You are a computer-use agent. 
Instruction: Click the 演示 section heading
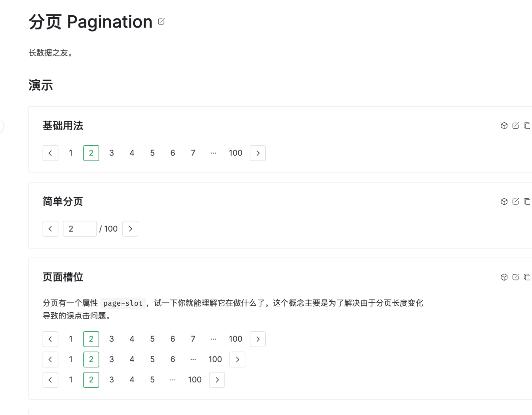pos(41,85)
